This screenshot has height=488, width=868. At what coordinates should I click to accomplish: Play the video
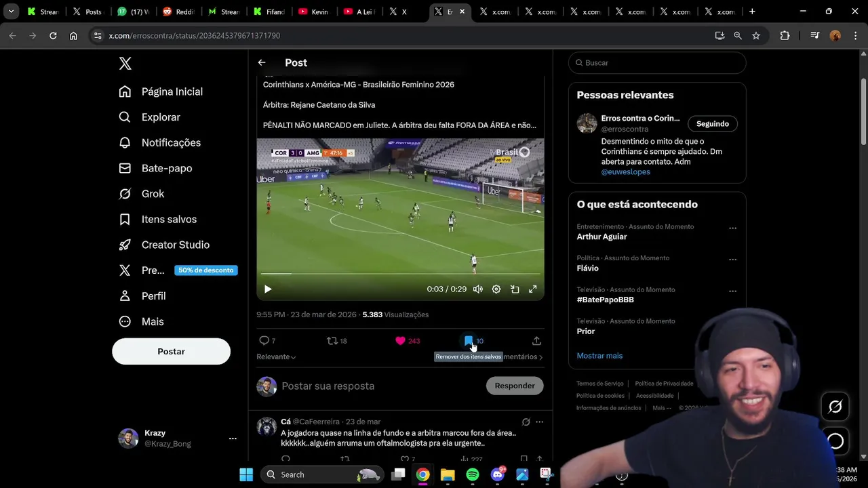tap(268, 289)
